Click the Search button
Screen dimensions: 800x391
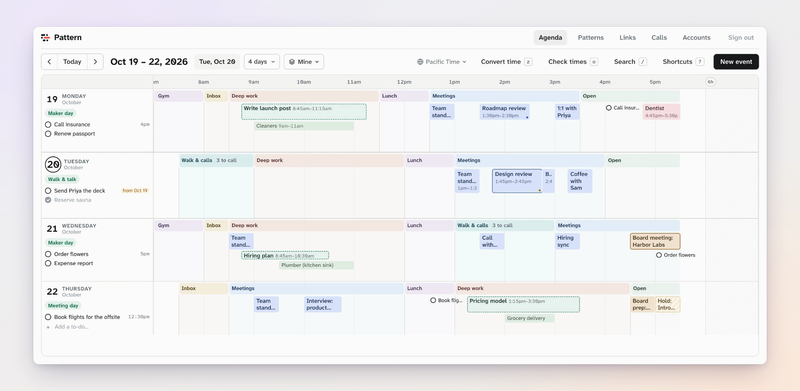click(630, 62)
